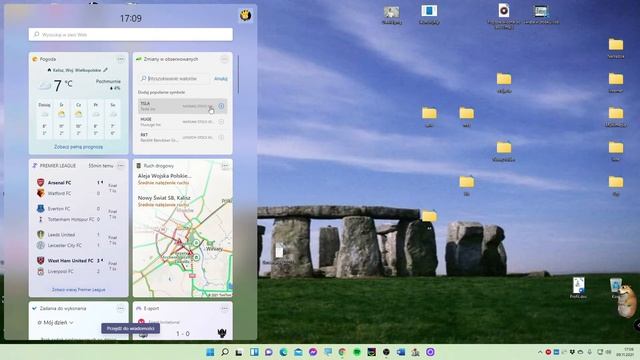The height and width of the screenshot is (360, 640).
Task: Add HUGE symbol to watchlist
Action: tap(221, 122)
